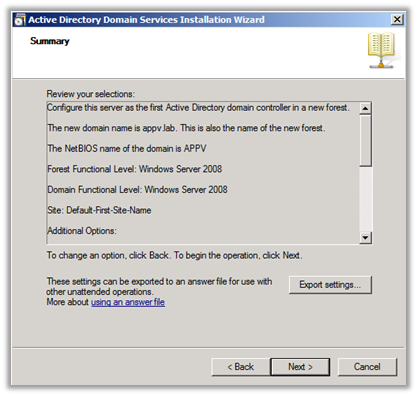Click the 'new domain name is appv.lab' line
Viewport: 417px width, 396px height.
[186, 128]
